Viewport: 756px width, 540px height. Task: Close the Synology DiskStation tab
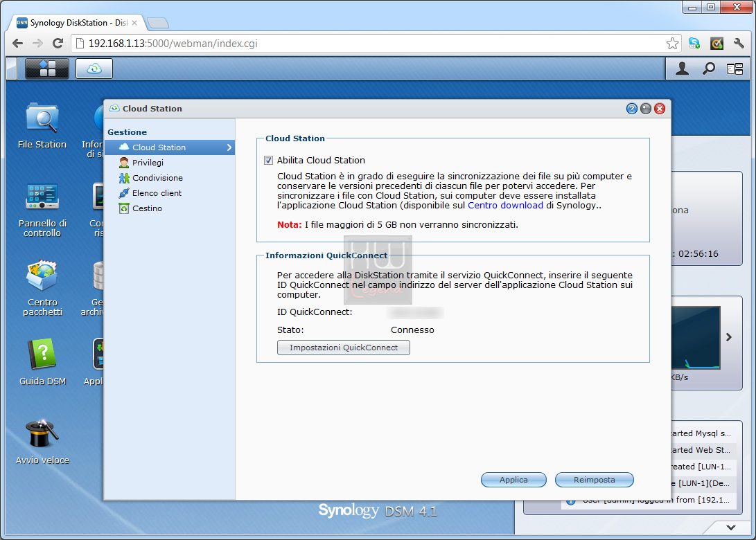134,23
